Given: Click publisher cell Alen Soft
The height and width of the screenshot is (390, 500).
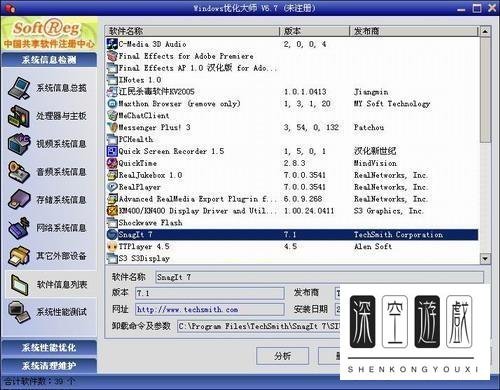Looking at the screenshot, I should pos(373,247).
